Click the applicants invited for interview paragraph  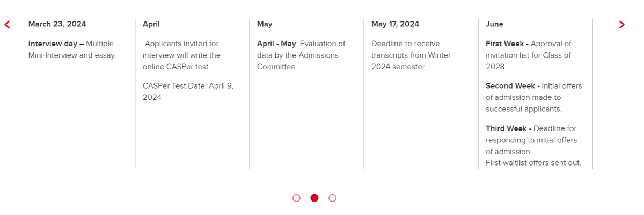[182, 55]
